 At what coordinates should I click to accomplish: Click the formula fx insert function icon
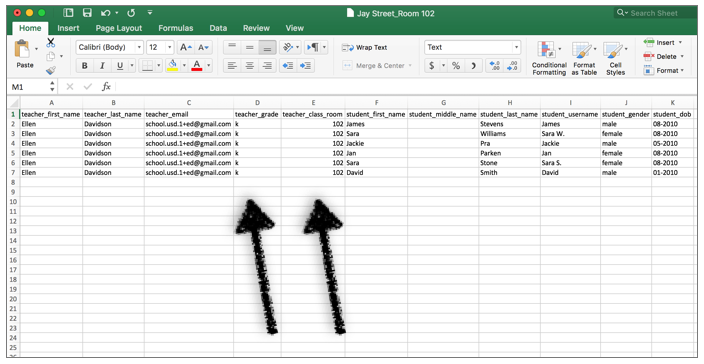(106, 87)
